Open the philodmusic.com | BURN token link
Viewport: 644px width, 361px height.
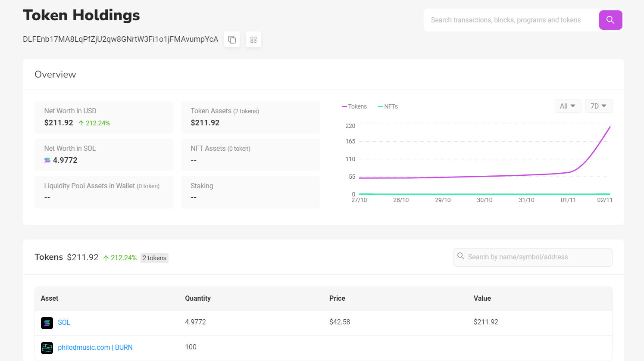[x=95, y=347]
